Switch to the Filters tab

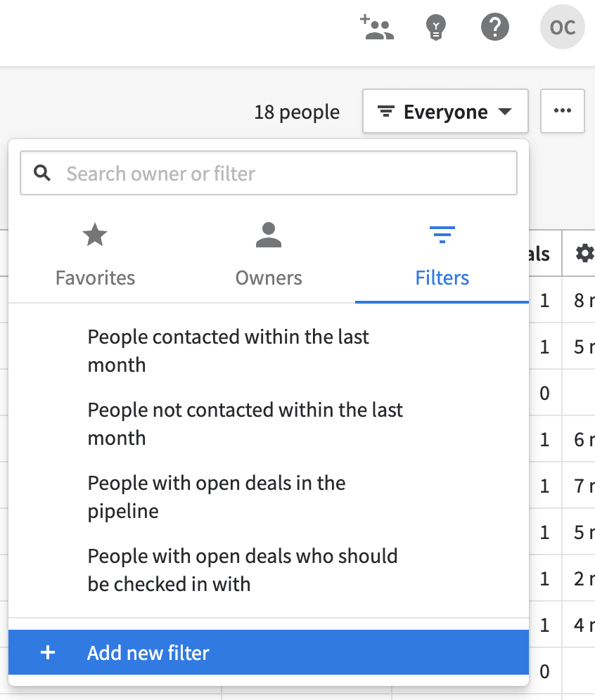pyautogui.click(x=442, y=278)
